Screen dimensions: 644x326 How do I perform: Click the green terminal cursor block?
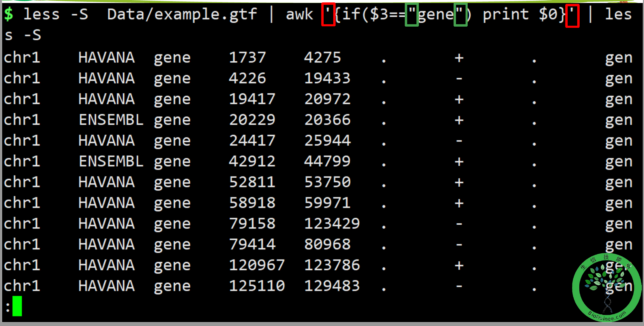17,306
